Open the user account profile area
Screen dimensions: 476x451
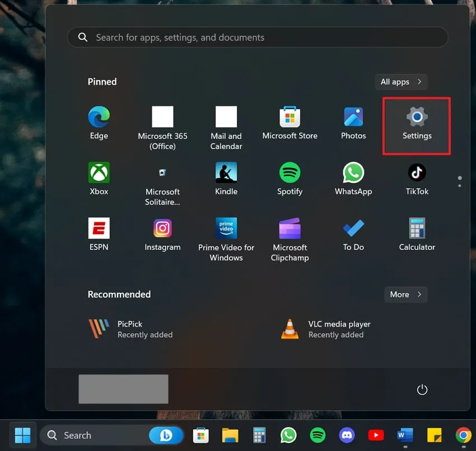(x=123, y=389)
